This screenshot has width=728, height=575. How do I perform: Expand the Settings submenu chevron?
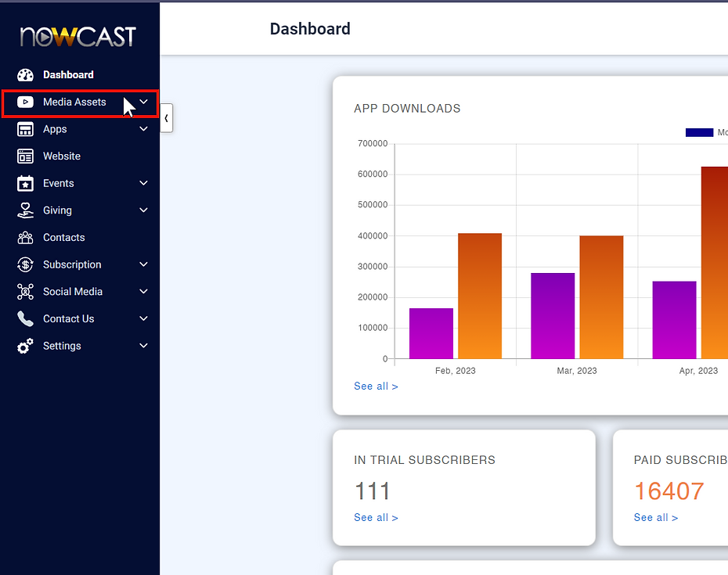pyautogui.click(x=144, y=345)
